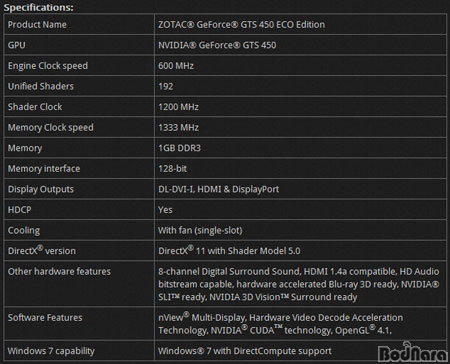This screenshot has height=364, width=450.
Task: Click the Other hardware features label
Action: coord(59,272)
